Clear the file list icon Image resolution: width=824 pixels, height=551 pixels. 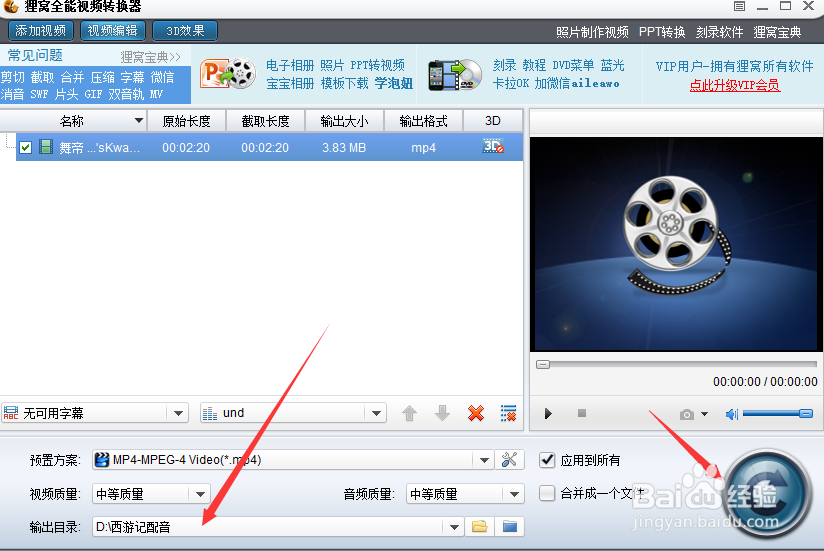tap(508, 413)
